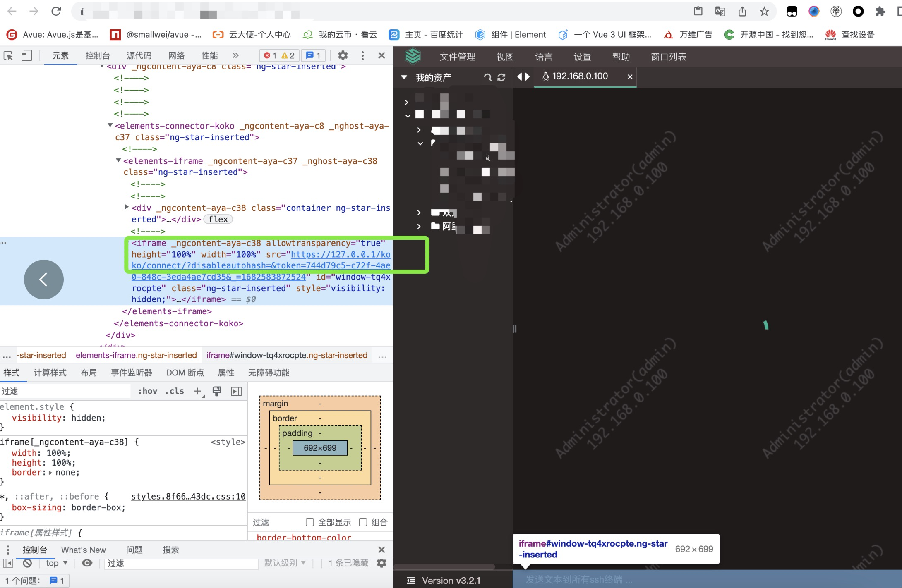The width and height of the screenshot is (902, 588).
Task: Check the 全部显示 checkbox
Action: point(309,522)
